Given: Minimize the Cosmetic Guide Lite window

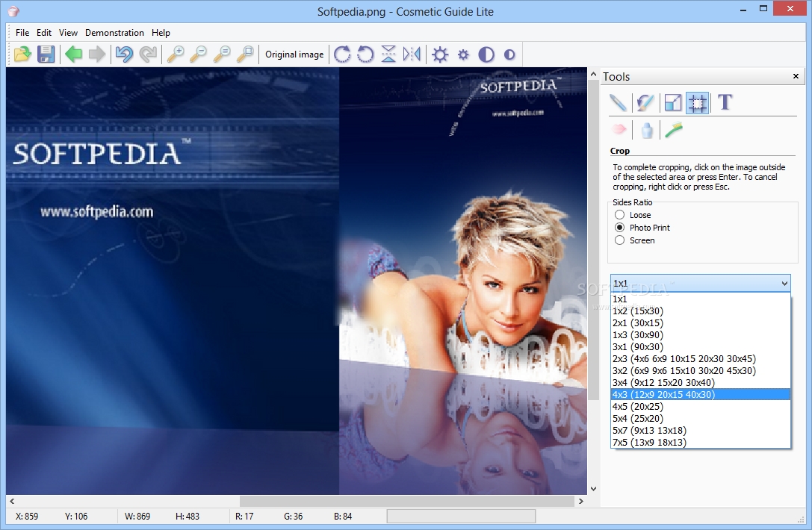Looking at the screenshot, I should coord(743,9).
